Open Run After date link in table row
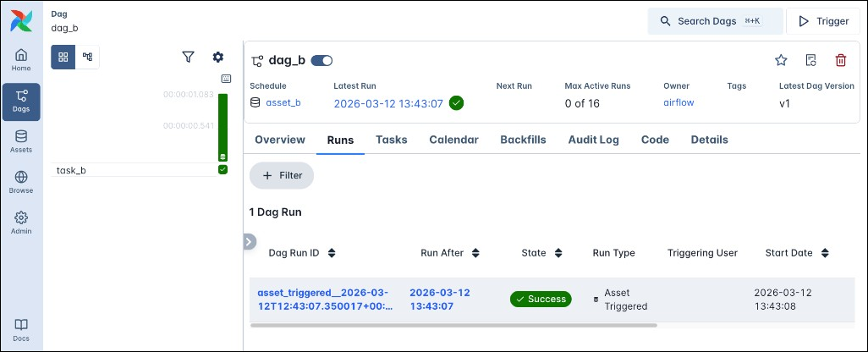 (440, 300)
